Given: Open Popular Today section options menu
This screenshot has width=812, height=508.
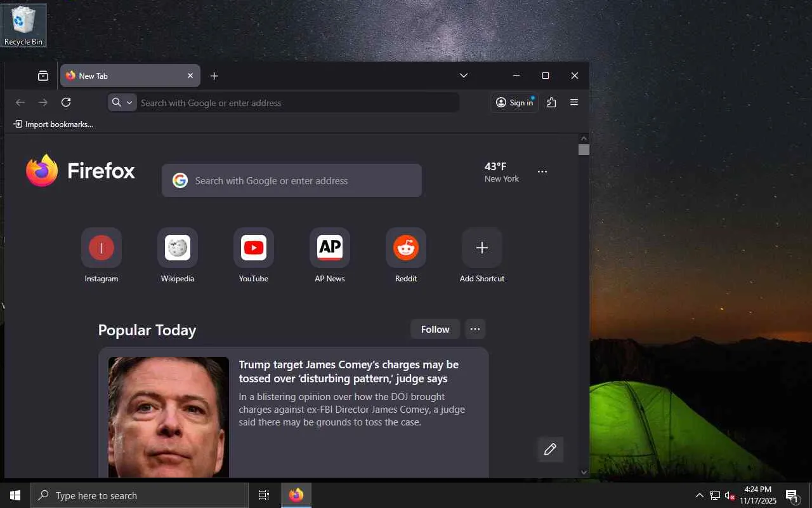Looking at the screenshot, I should [475, 329].
